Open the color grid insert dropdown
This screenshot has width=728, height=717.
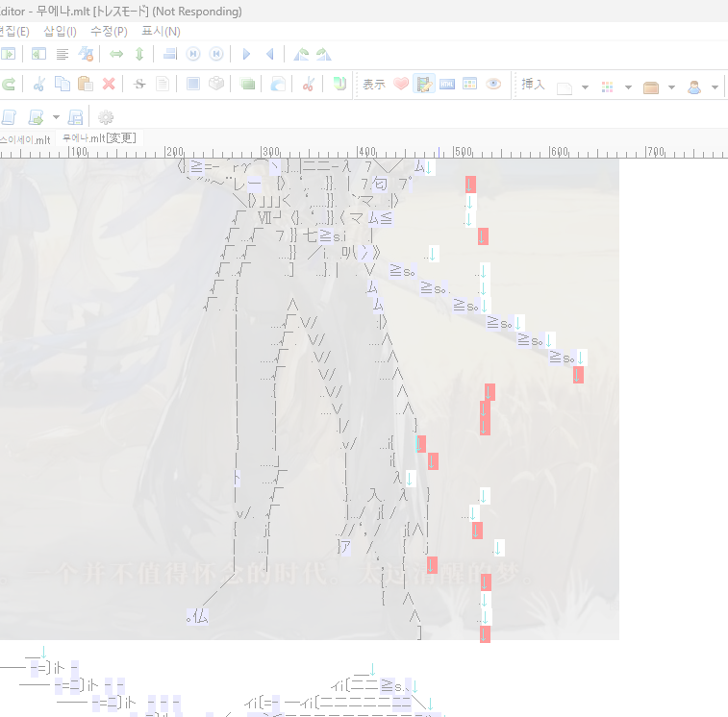(628, 87)
